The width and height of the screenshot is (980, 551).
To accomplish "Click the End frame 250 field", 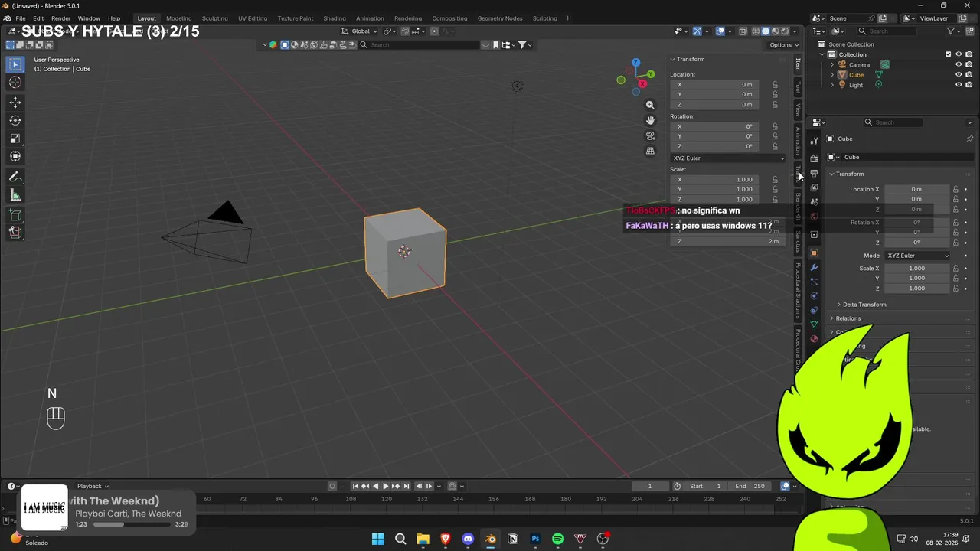I will click(x=750, y=486).
